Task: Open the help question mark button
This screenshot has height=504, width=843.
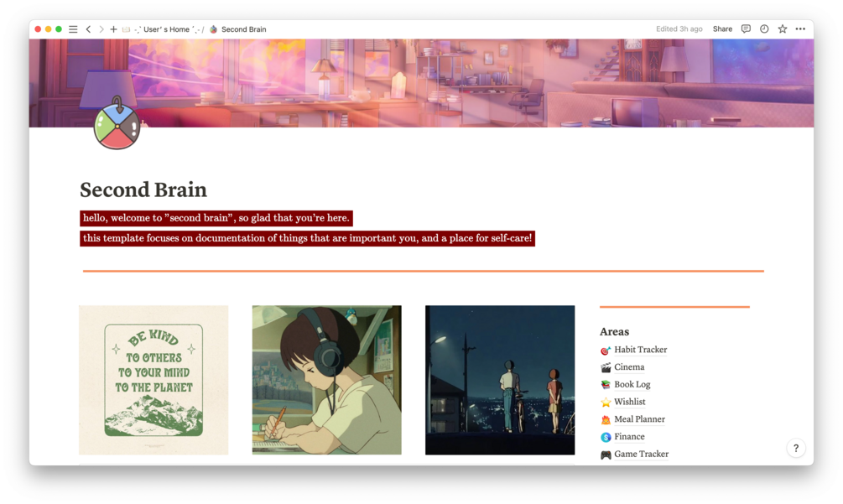Action: [x=796, y=448]
